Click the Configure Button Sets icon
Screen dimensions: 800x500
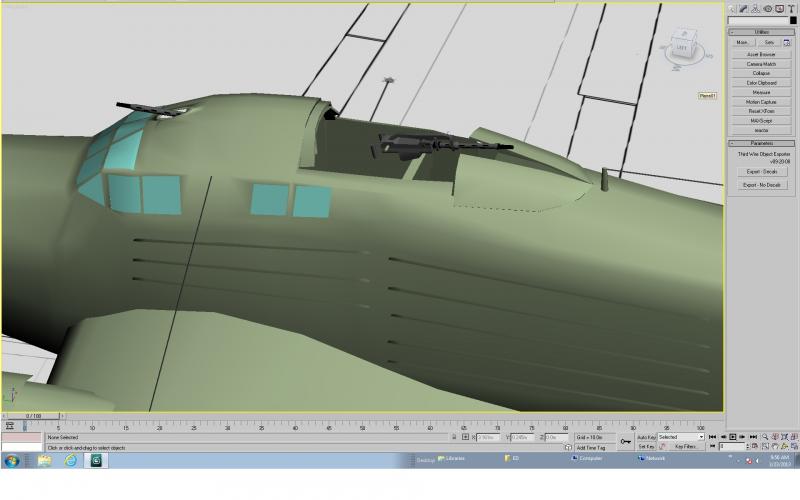tap(786, 42)
